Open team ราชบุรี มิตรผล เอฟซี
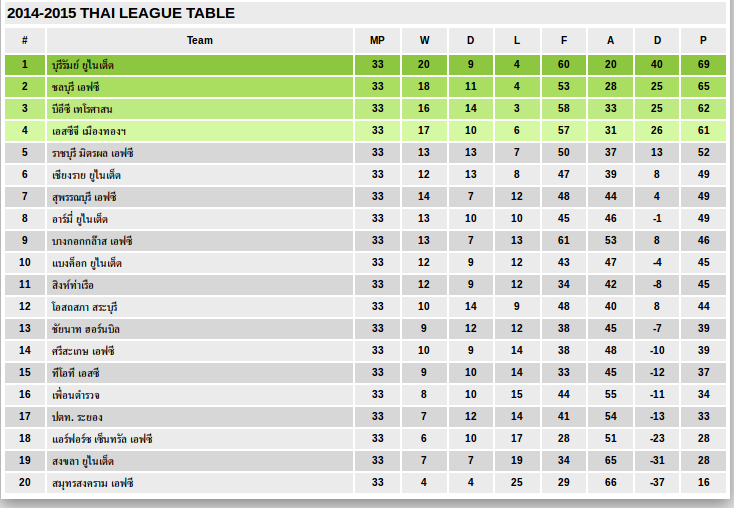 click(x=92, y=153)
